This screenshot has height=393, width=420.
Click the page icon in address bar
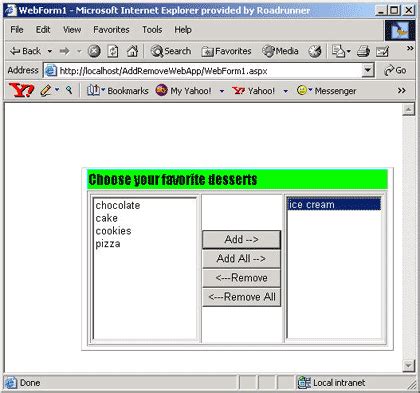51,71
